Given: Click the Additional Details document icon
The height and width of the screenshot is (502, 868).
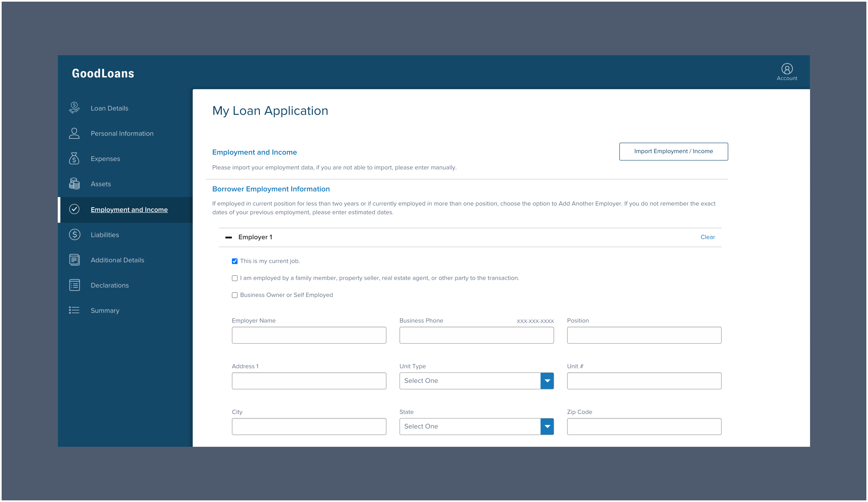Looking at the screenshot, I should tap(74, 260).
